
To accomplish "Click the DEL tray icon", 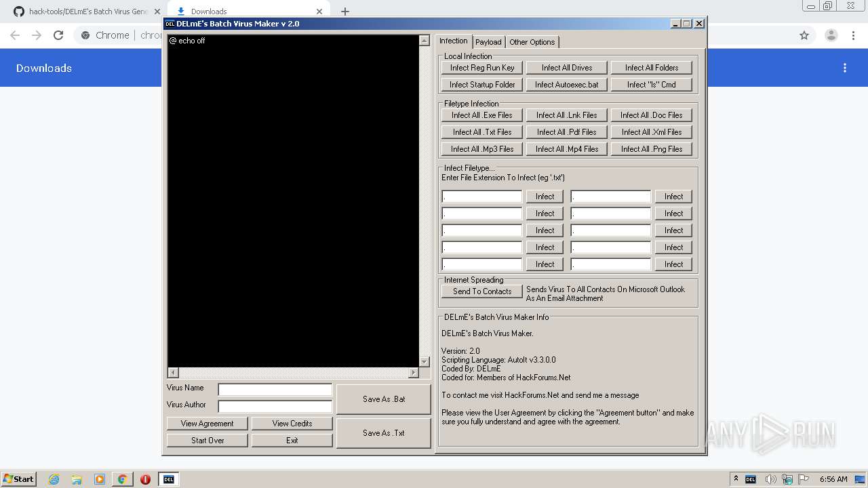I will [x=751, y=479].
